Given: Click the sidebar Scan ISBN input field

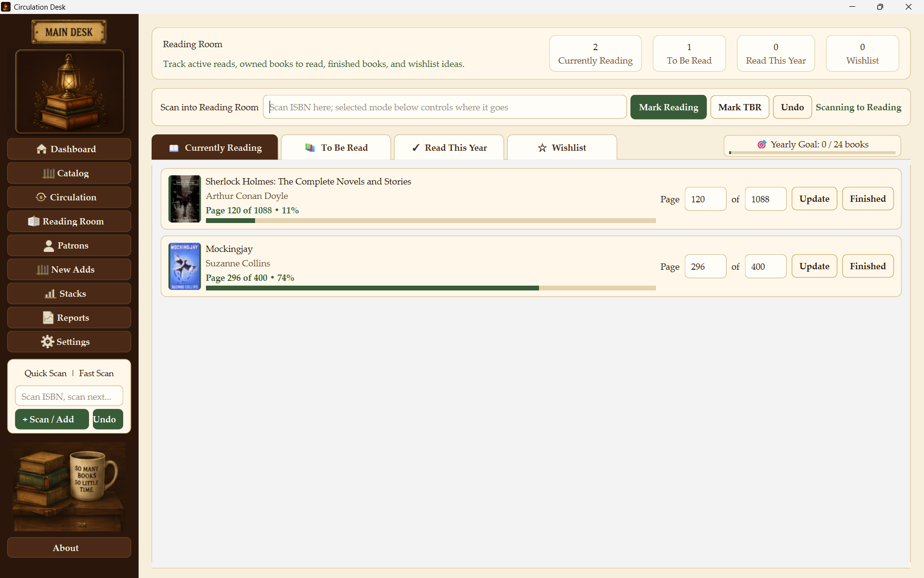Looking at the screenshot, I should [x=69, y=396].
